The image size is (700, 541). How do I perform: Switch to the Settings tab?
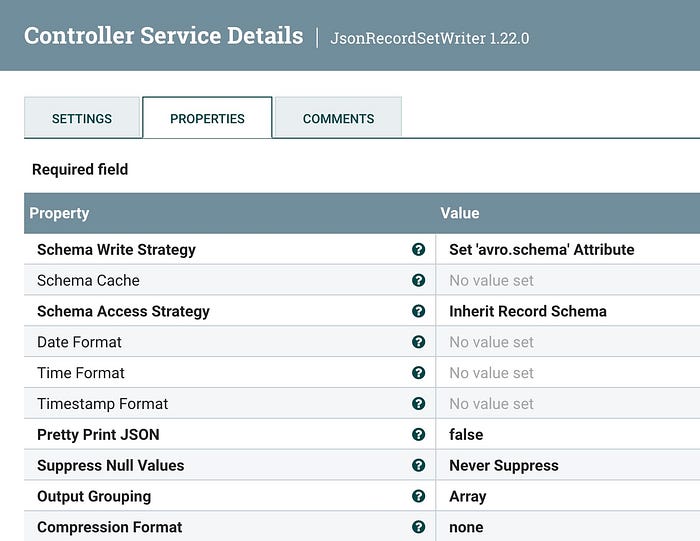82,118
